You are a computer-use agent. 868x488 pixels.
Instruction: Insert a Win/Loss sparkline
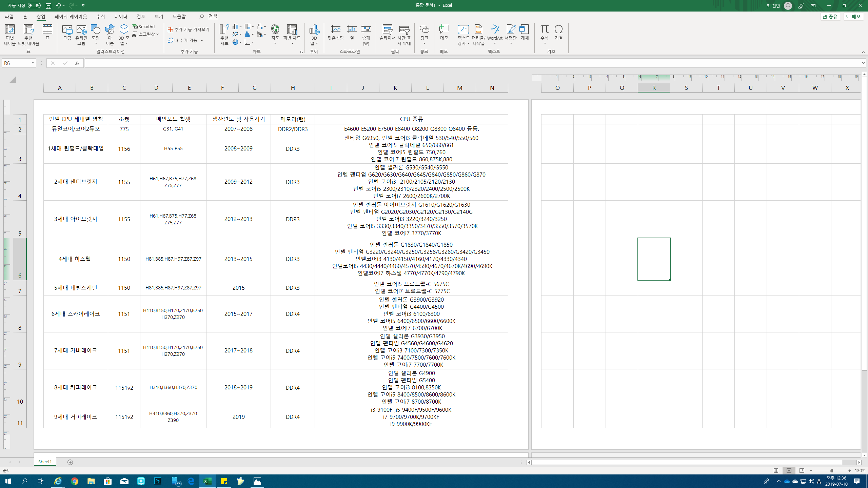click(x=366, y=35)
